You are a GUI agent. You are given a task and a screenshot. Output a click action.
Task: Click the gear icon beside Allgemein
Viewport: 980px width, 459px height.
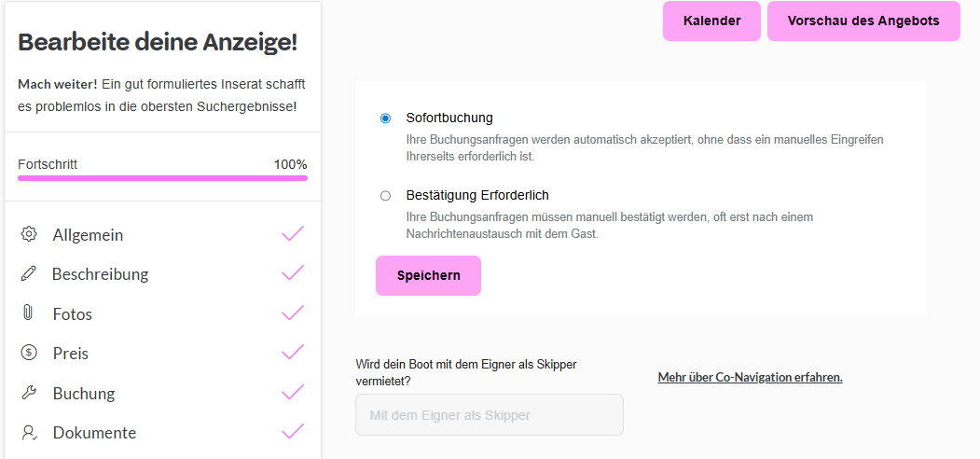point(29,234)
